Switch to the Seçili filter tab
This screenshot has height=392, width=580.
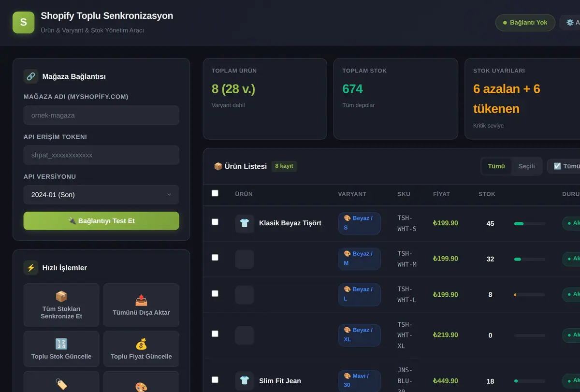[527, 166]
